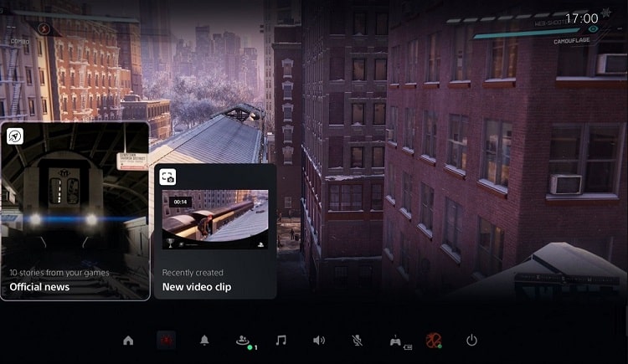Open Accessories controller icon

coord(398,341)
